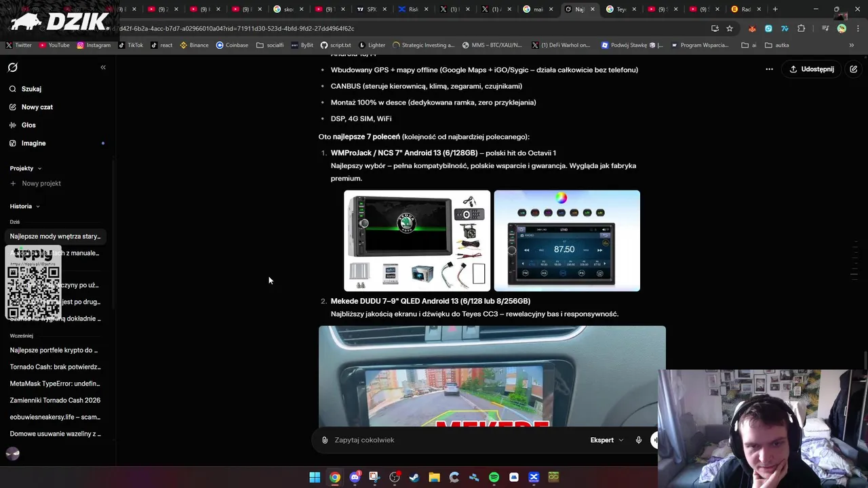Collapse the sidebar with the double-chevron icon
Screen dimensions: 868x488
click(103, 67)
